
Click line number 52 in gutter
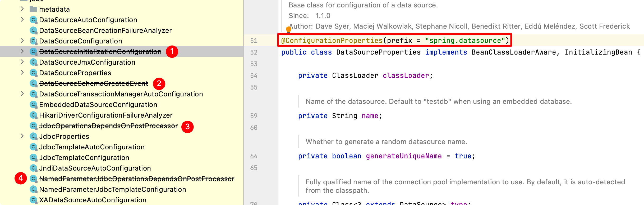(254, 52)
